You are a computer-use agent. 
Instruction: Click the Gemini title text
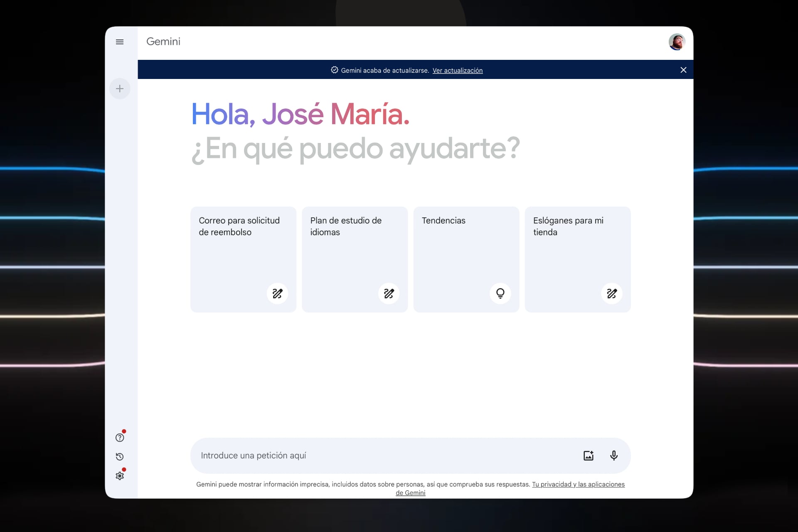pos(163,42)
